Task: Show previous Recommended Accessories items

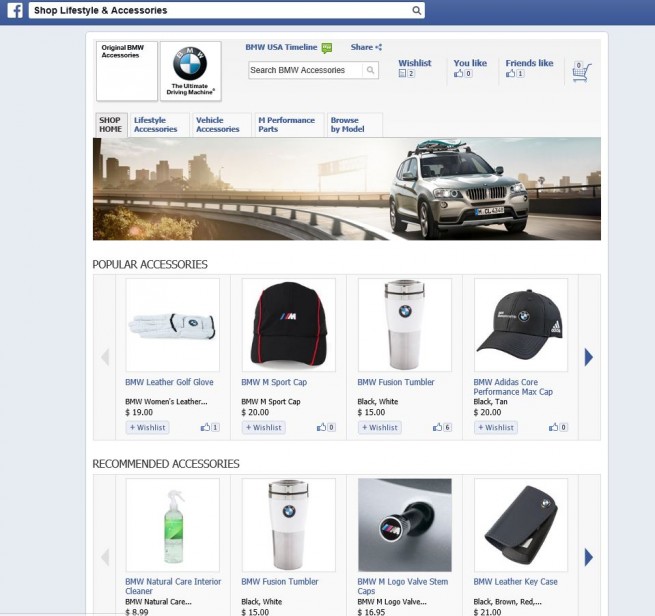Action: (x=105, y=557)
